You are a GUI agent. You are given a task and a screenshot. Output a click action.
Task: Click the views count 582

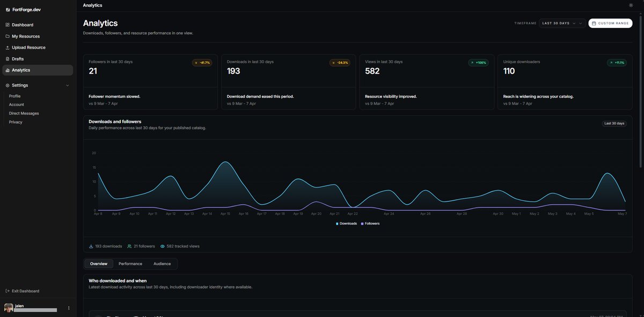pos(372,71)
